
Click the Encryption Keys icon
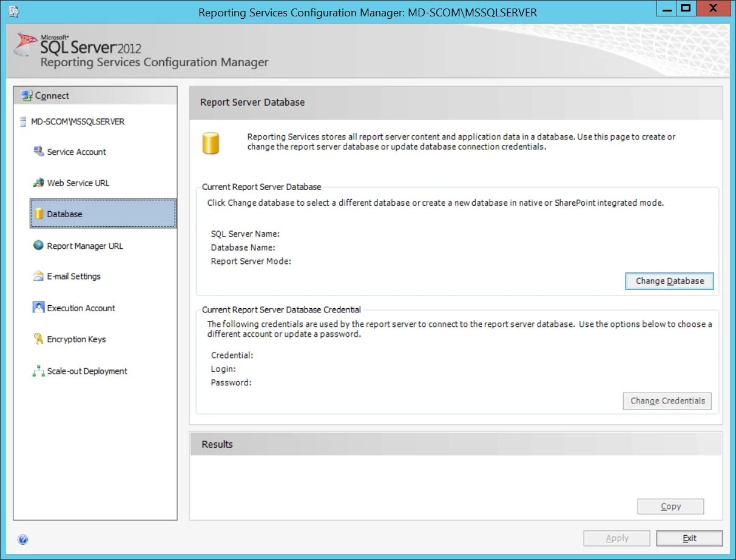click(38, 339)
